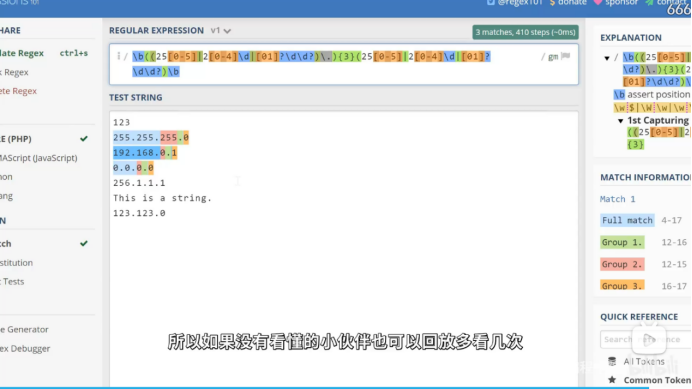The width and height of the screenshot is (692, 389).
Task: Click the Group 1. green label
Action: point(622,242)
